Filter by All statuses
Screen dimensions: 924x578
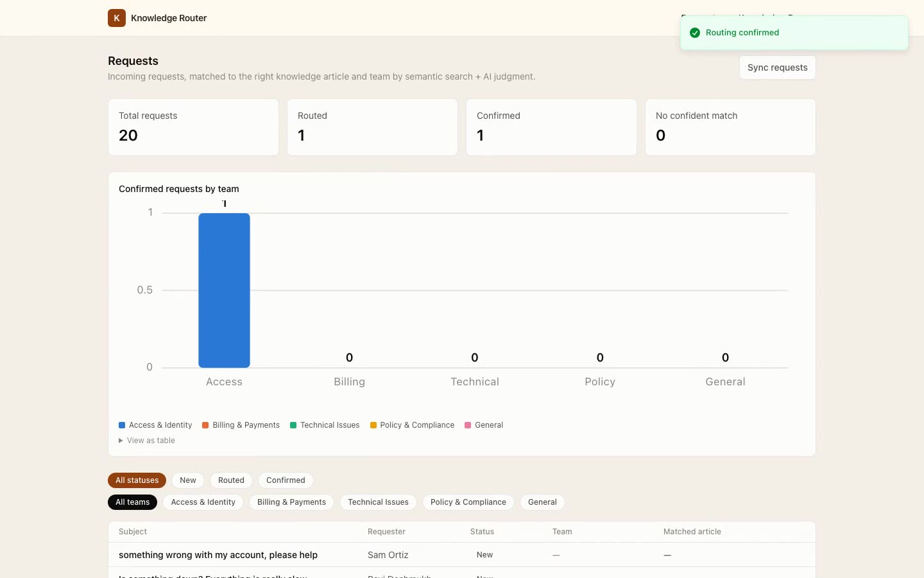coord(137,480)
